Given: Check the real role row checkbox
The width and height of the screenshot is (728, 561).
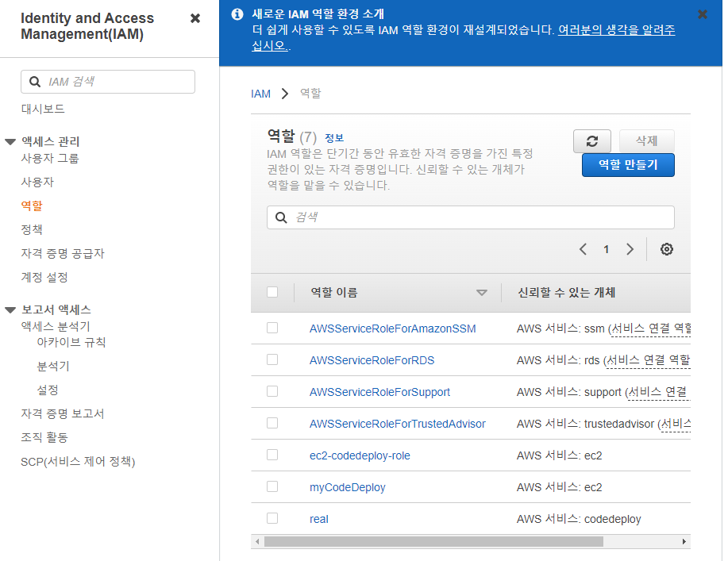Looking at the screenshot, I should pos(272,518).
